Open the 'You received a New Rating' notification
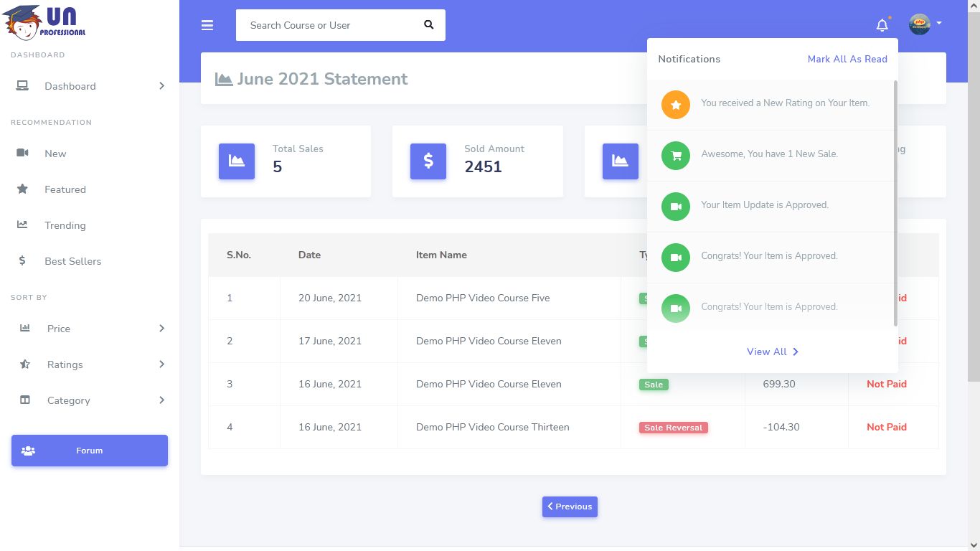The image size is (980, 551). (x=771, y=105)
